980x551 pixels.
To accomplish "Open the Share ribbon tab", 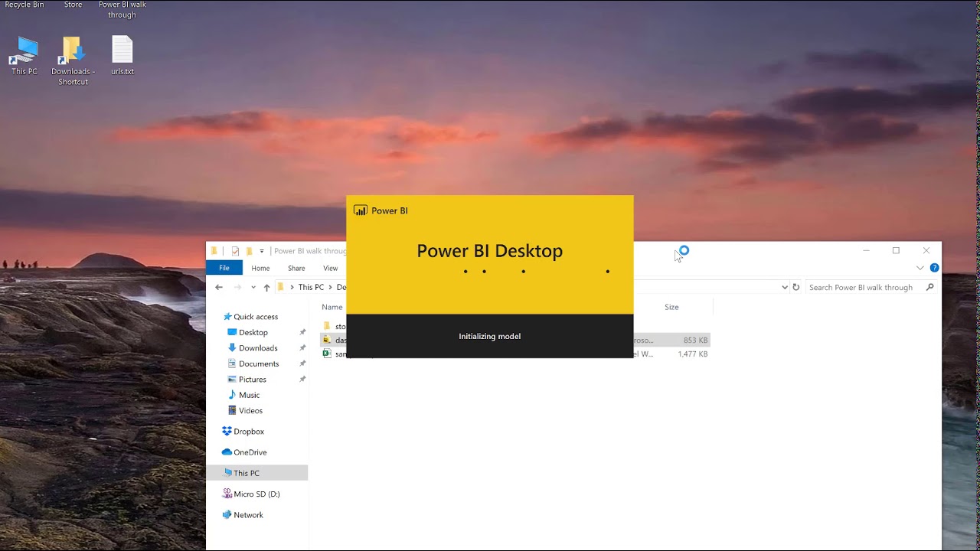I will (x=296, y=268).
